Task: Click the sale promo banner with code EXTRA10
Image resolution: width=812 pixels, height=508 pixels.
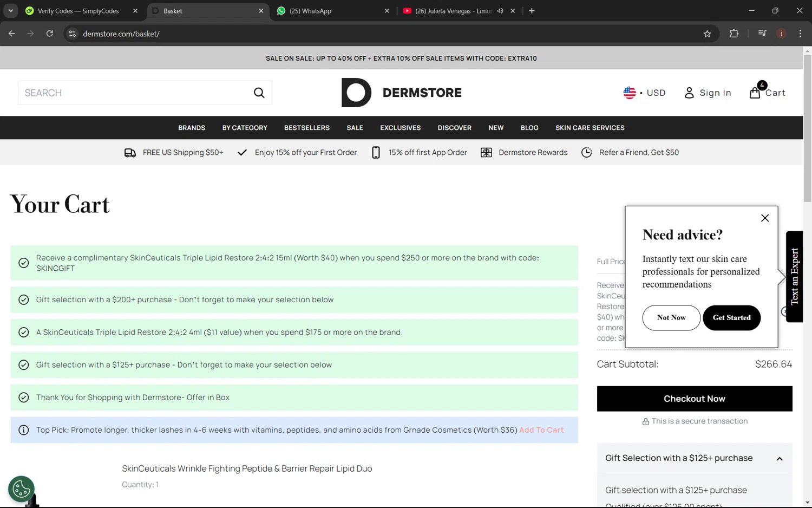Action: tap(402, 58)
